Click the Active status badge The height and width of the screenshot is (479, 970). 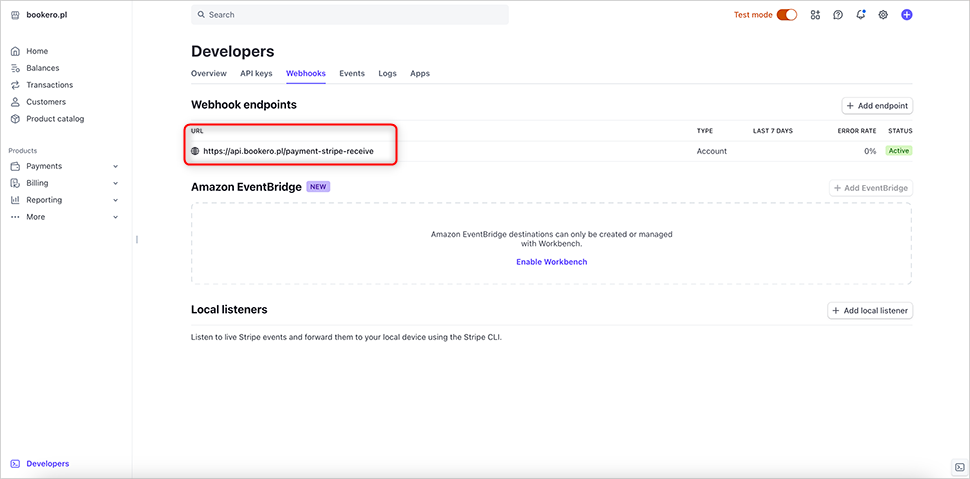click(899, 150)
